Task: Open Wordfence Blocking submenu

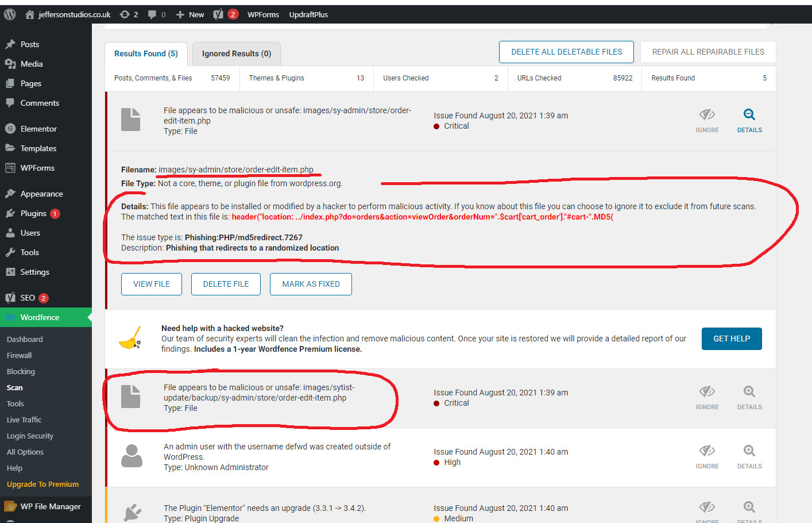Action: pos(21,371)
